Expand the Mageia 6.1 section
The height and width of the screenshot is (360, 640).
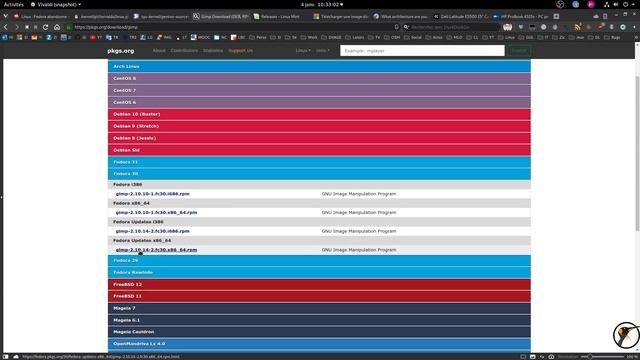(319, 320)
